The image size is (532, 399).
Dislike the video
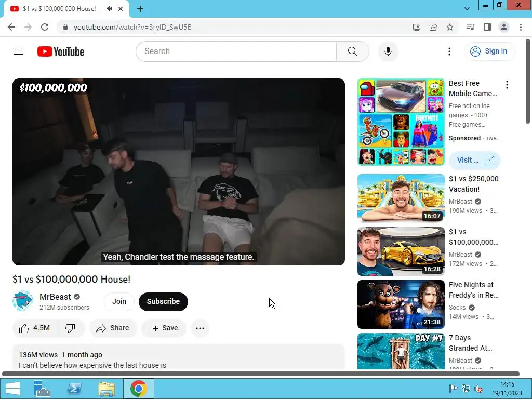tap(70, 328)
